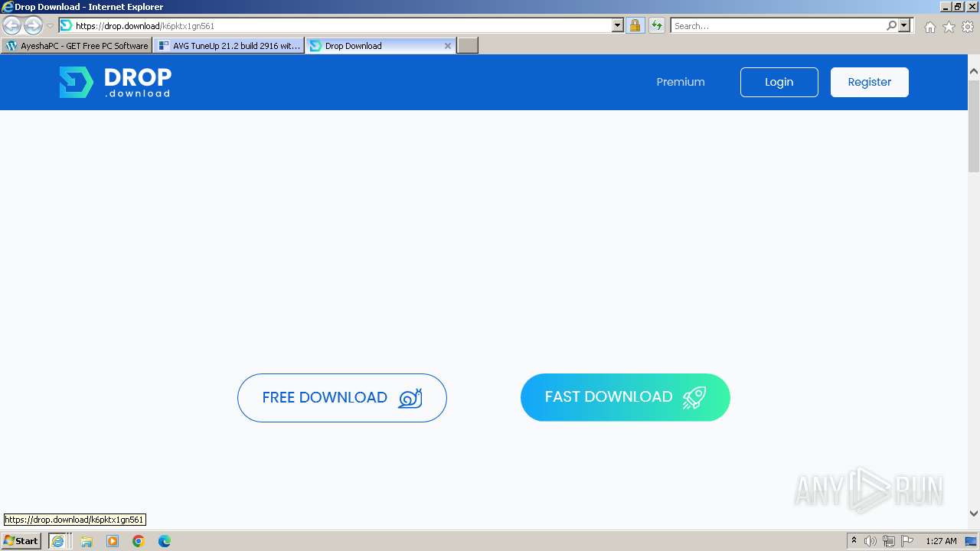
Task: Open the Premium link
Action: click(x=681, y=82)
